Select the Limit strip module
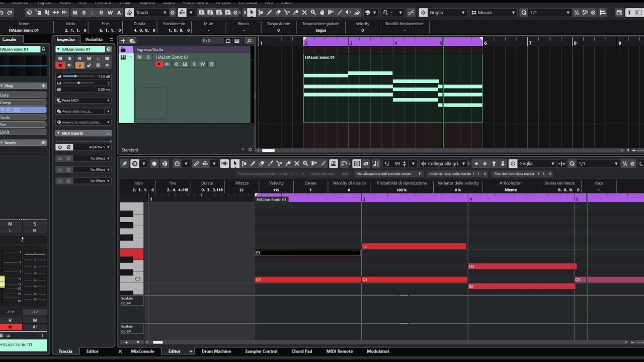Image resolution: width=644 pixels, height=362 pixels. (23, 132)
